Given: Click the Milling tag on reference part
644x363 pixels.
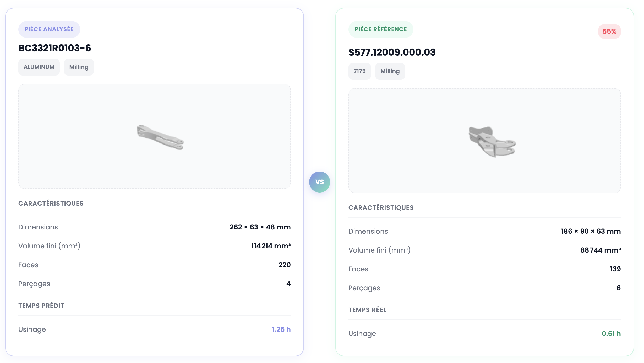Looking at the screenshot, I should pyautogui.click(x=390, y=71).
